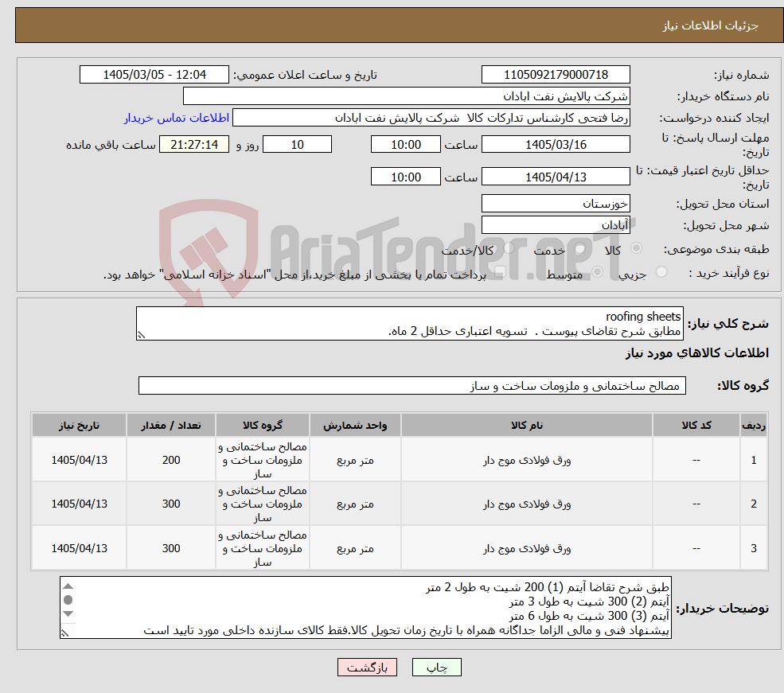The image size is (784, 693).
Task: Click the اطلاعات کالاهای مورد نیاز heading
Action: (x=696, y=352)
